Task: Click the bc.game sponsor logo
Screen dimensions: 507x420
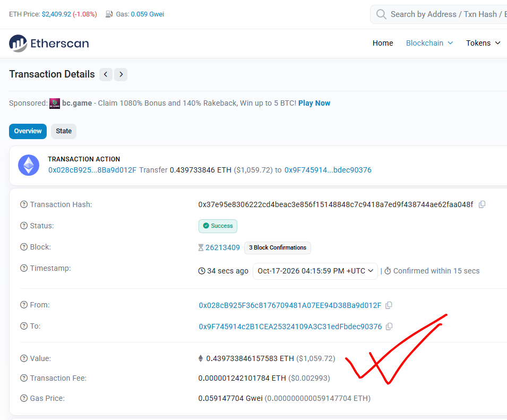Action: coord(55,104)
